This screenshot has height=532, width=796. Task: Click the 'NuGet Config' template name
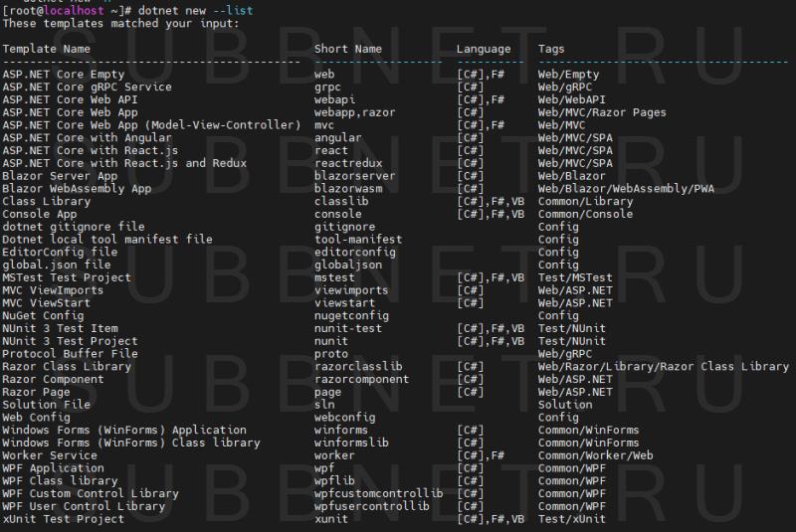43,315
